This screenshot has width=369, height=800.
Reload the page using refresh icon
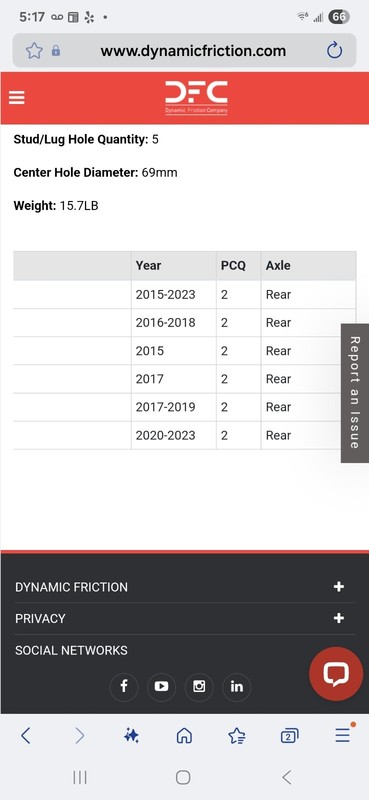coord(334,51)
